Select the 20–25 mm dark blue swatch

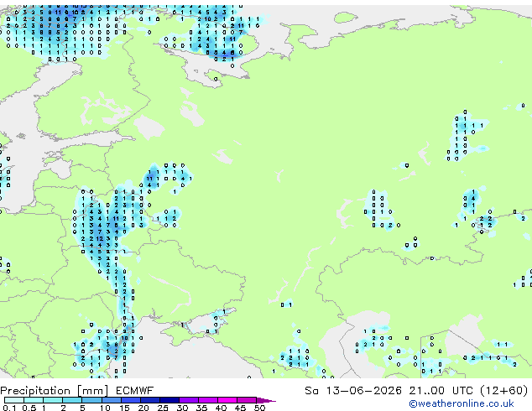click(149, 400)
